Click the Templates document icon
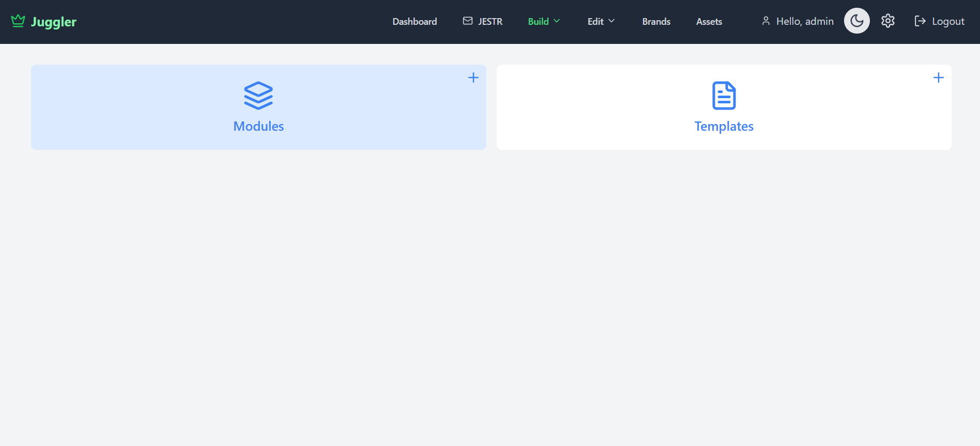980x446 pixels. tap(724, 96)
